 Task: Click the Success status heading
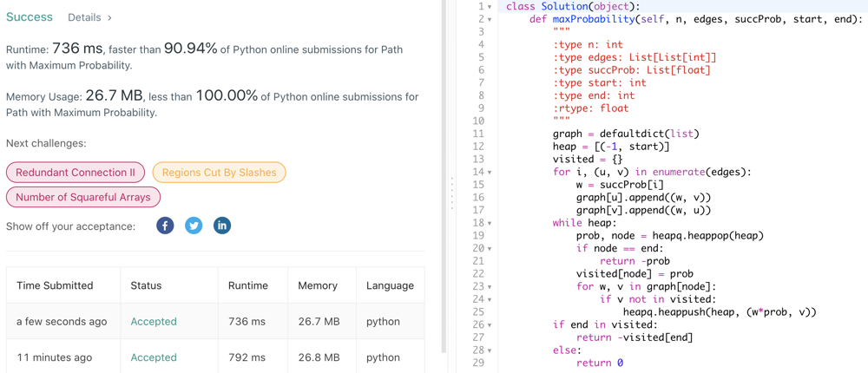pos(30,17)
